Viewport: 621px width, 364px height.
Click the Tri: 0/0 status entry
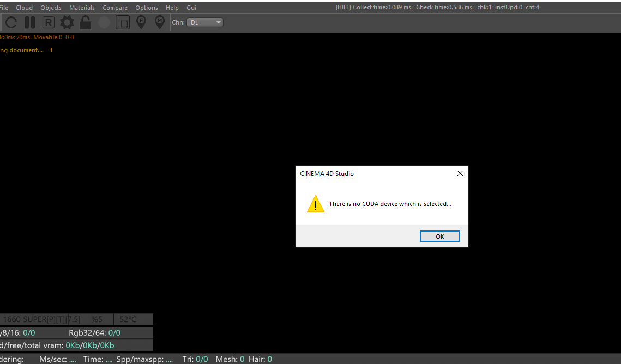pos(195,359)
